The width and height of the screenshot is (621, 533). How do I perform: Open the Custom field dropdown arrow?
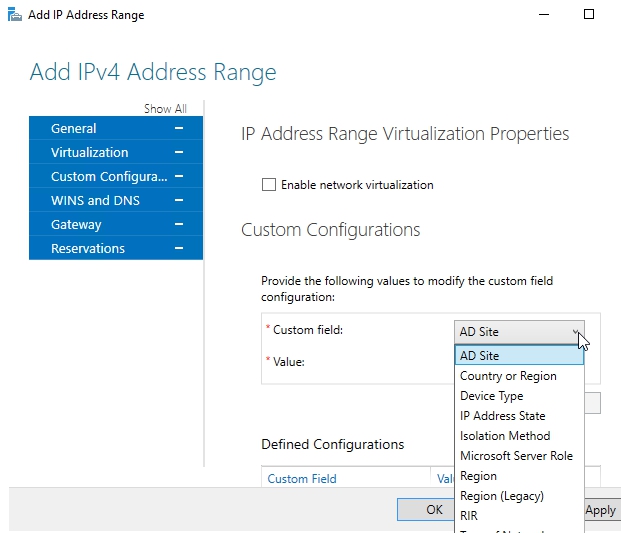[x=576, y=332]
